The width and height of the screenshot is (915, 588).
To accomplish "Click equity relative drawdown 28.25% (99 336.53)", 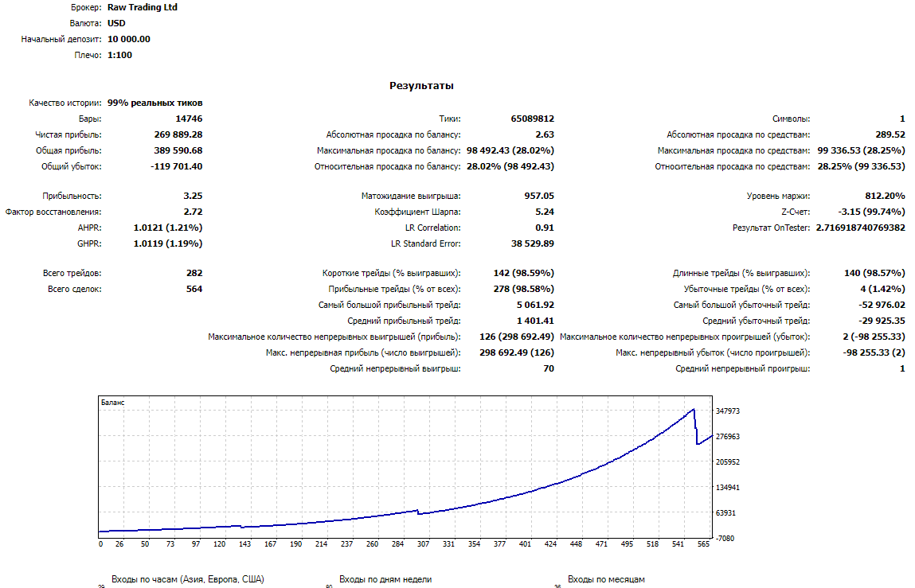I will [x=862, y=166].
